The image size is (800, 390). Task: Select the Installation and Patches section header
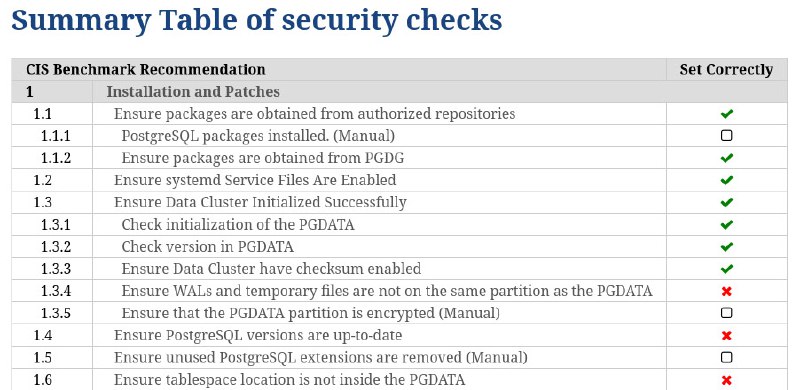[x=193, y=91]
